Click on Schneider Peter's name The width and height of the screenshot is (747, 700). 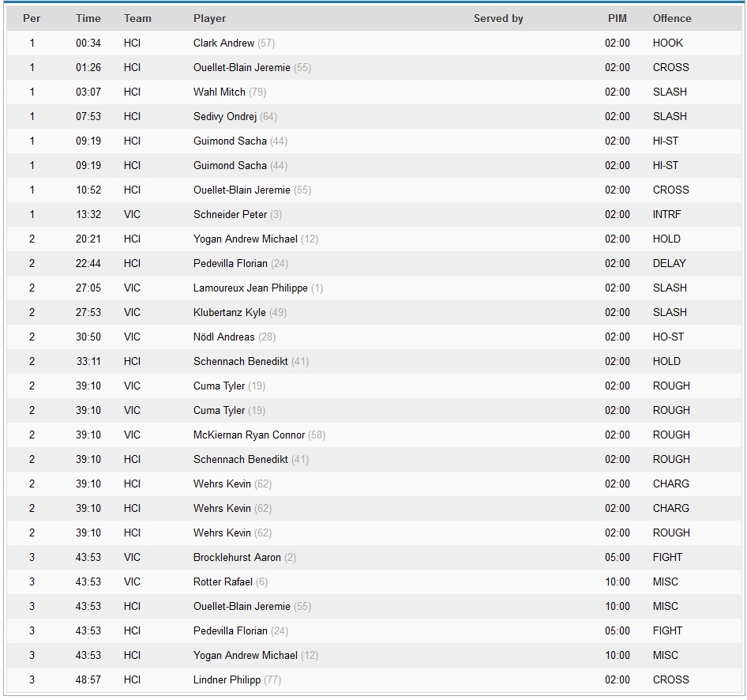pyautogui.click(x=230, y=214)
